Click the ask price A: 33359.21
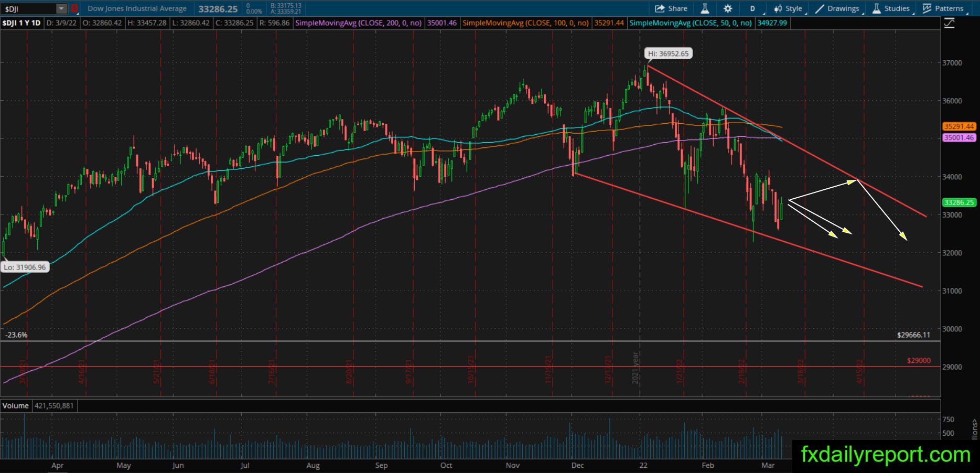Viewport: 980px width, 473px height. [x=286, y=12]
